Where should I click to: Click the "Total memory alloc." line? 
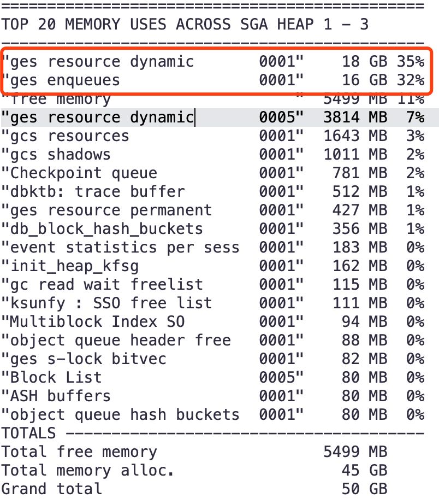88,470
